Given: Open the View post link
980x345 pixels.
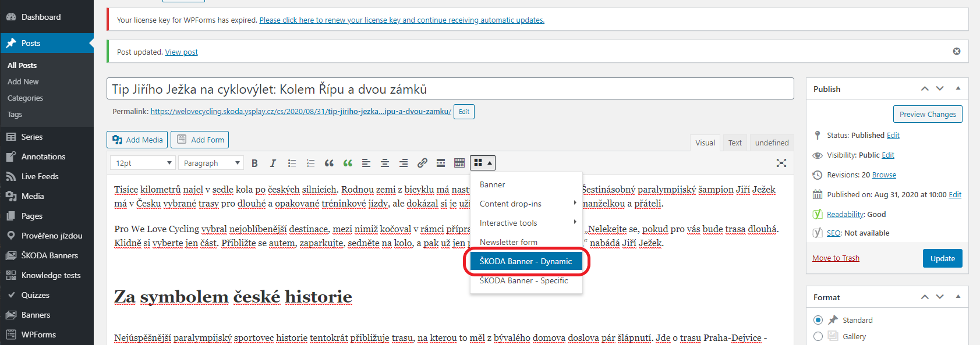Looking at the screenshot, I should pyautogui.click(x=181, y=52).
